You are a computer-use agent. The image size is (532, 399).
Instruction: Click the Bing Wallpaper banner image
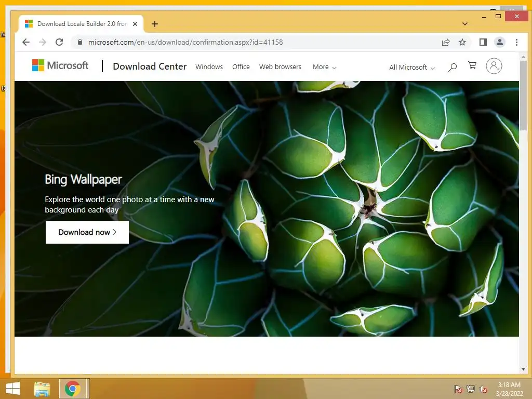coord(267,209)
